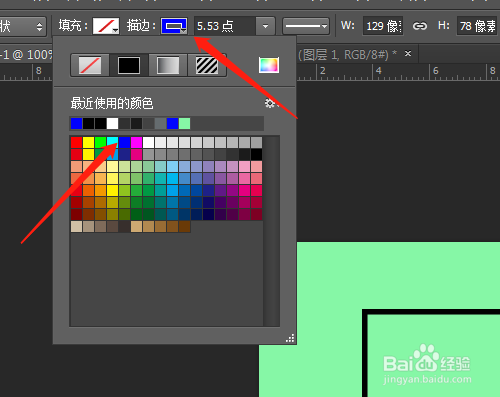Click the 最近使用的颜色 heading
500x397 pixels.
(x=112, y=103)
